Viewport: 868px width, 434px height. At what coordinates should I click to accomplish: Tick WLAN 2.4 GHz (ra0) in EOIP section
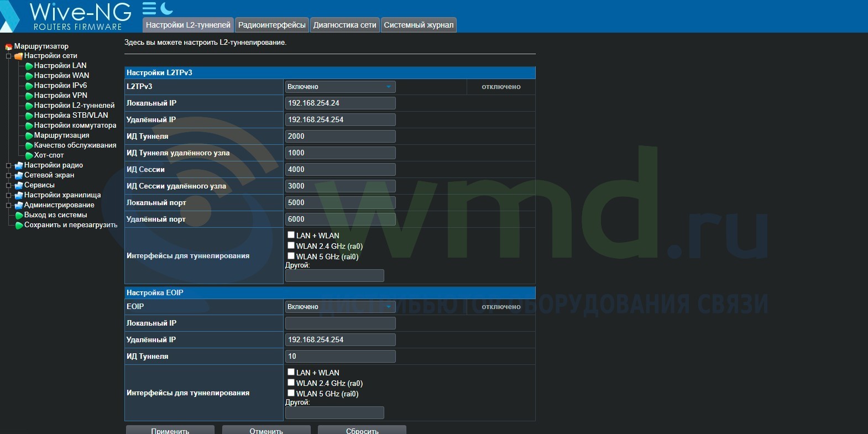[291, 383]
